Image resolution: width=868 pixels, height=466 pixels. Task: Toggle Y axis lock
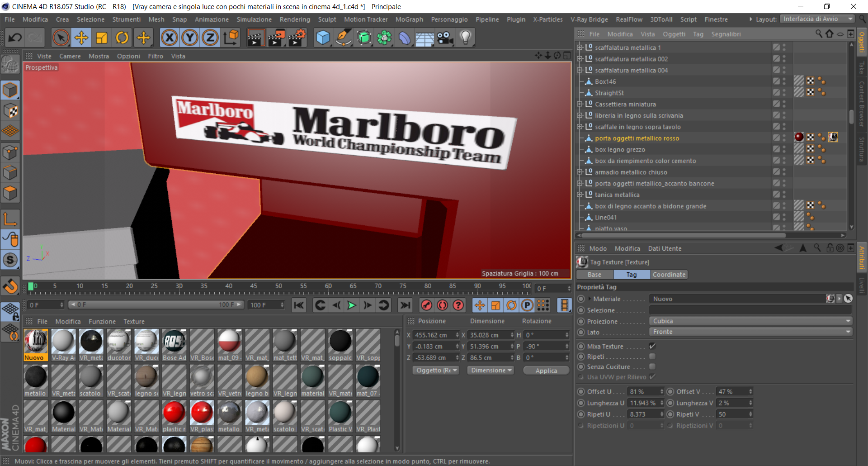point(190,38)
